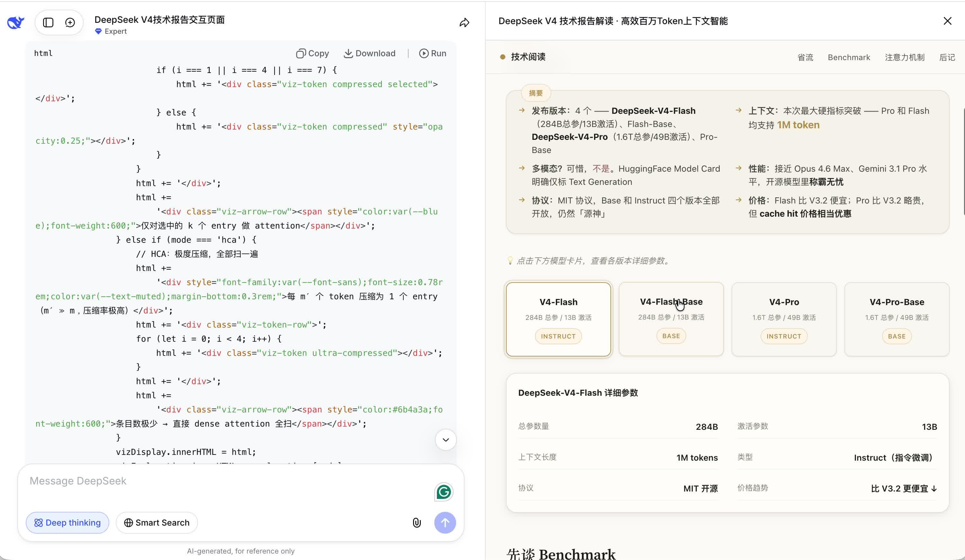Image resolution: width=965 pixels, height=560 pixels.
Task: Jump to bottom with chevron-down button
Action: [446, 440]
